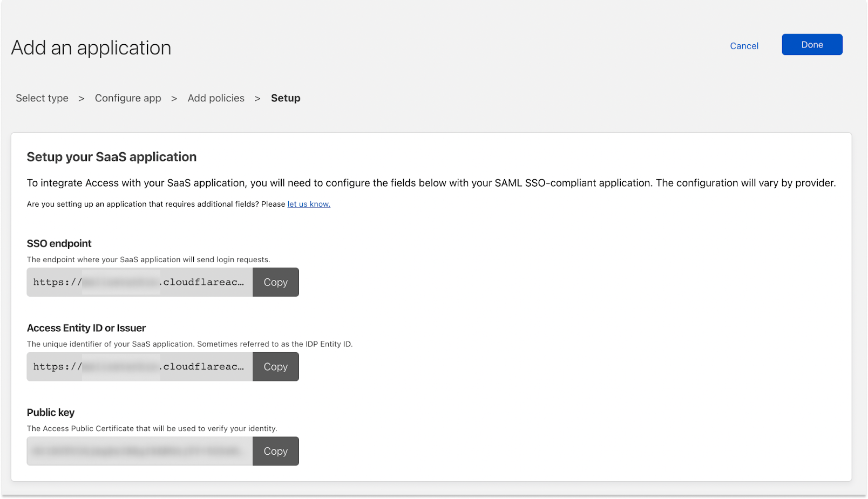Click the Public key value field

(x=139, y=451)
